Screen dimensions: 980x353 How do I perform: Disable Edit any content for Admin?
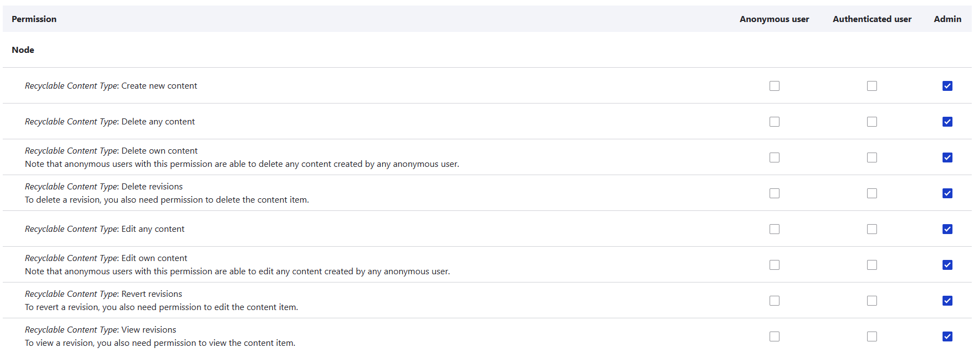(947, 229)
